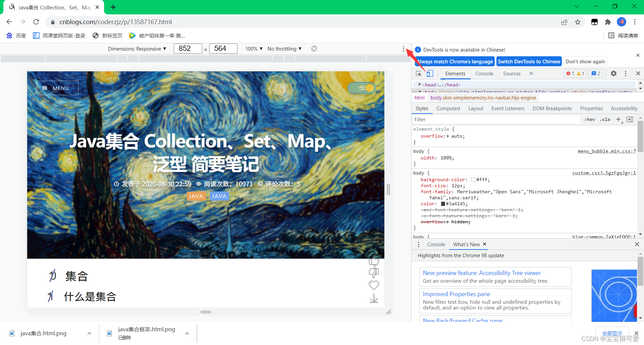The image size is (644, 345).
Task: Open the No throttling dropdown
Action: [x=284, y=49]
